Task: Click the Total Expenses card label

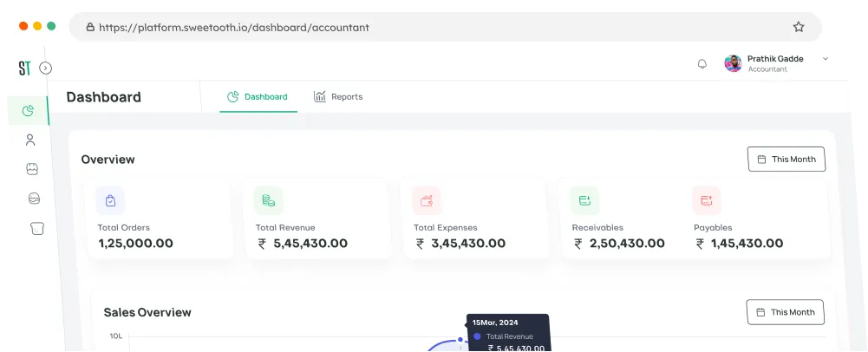Action: [445, 227]
